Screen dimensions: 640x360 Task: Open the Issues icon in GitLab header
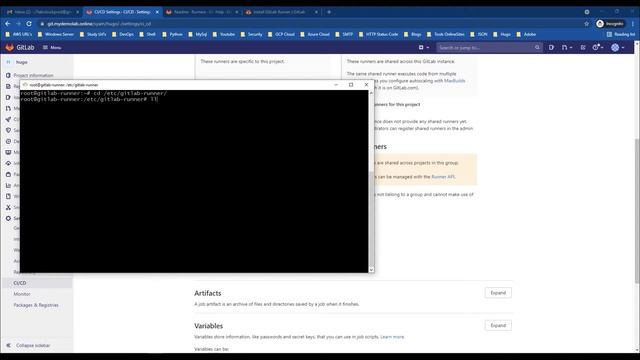tap(551, 48)
